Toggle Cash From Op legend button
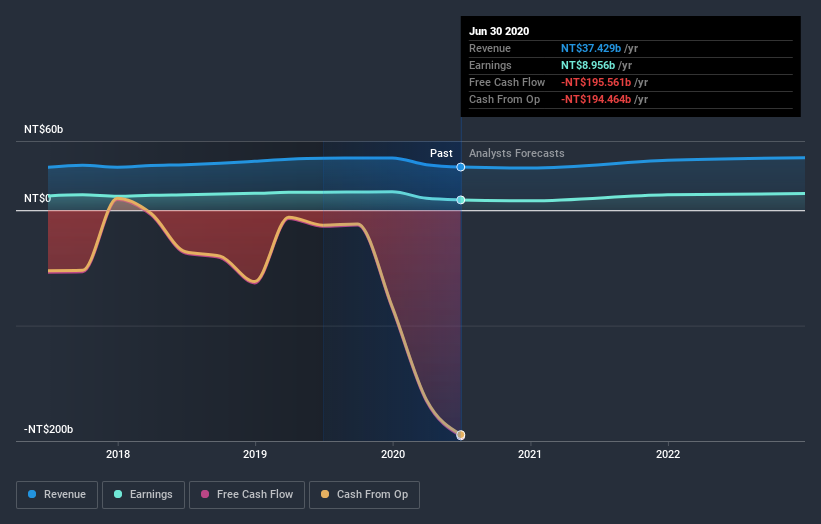821x524 pixels. pyautogui.click(x=364, y=495)
